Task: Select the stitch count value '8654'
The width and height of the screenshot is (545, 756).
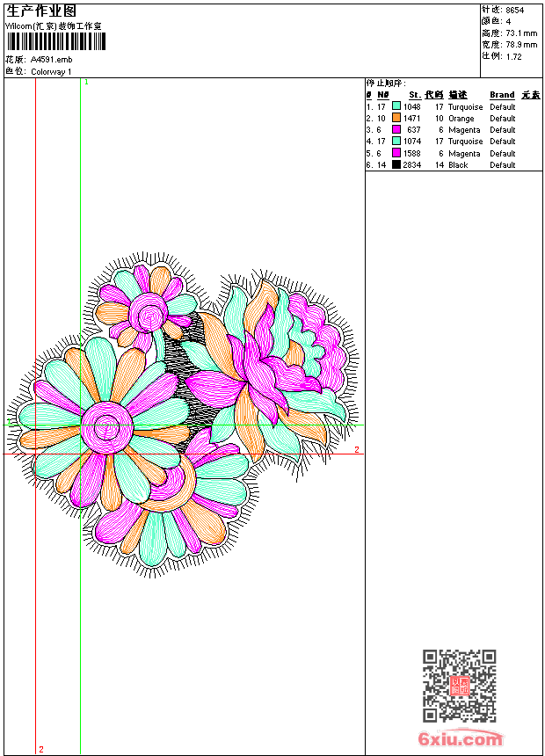Action: pos(514,11)
